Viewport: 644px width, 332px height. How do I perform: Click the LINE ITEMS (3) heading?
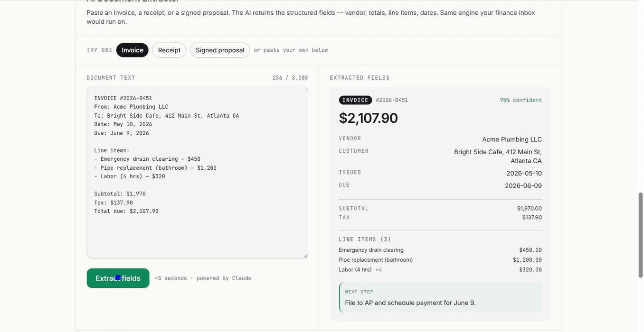[x=365, y=240]
